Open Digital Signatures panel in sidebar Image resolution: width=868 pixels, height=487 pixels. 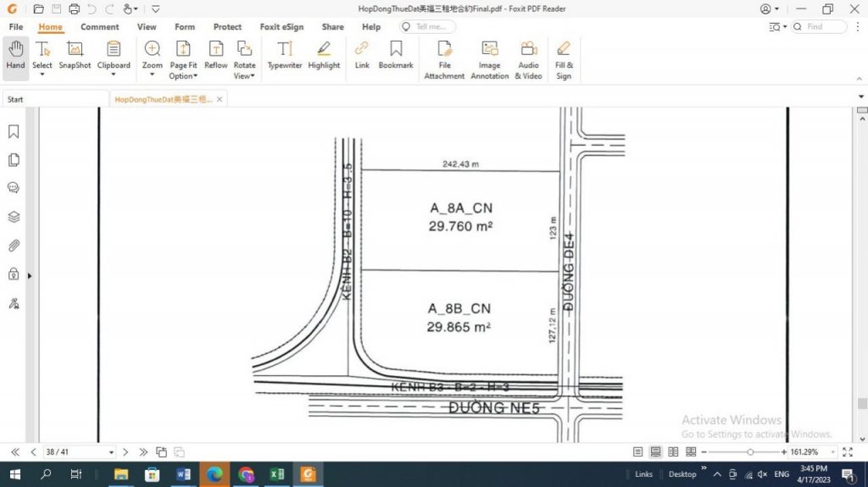pos(14,303)
